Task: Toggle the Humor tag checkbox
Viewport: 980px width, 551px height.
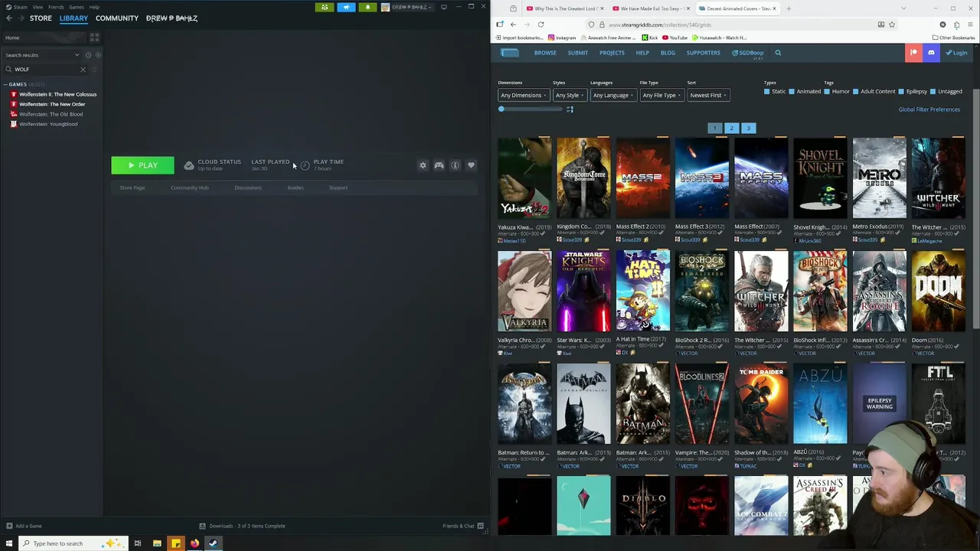Action: click(x=827, y=92)
